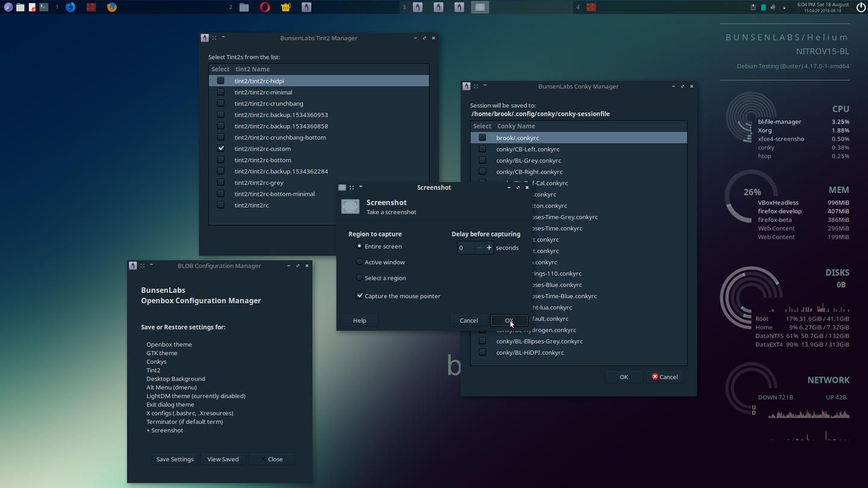Launch the file manager from the panel

20,7
